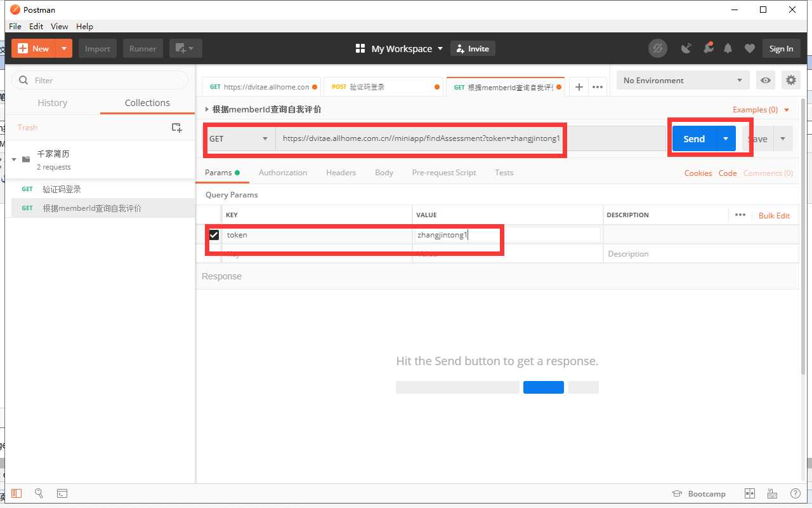Select the Tests tab
Screen dimensions: 812x508
tap(504, 173)
